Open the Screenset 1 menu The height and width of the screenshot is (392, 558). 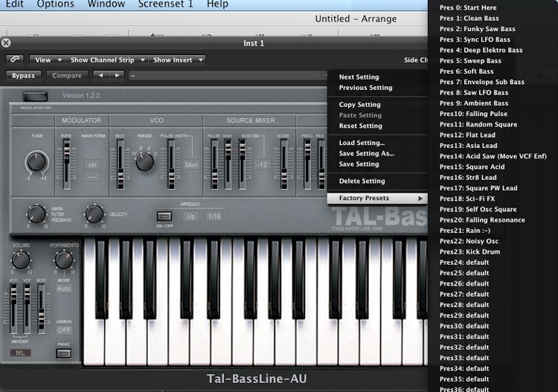(x=165, y=4)
